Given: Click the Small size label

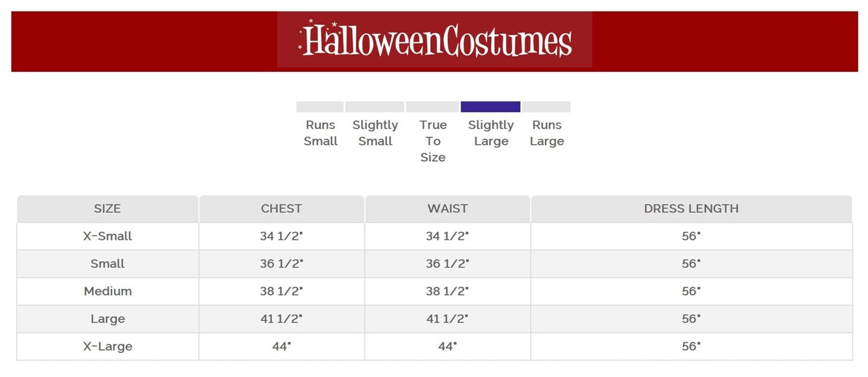Looking at the screenshot, I should [x=107, y=264].
